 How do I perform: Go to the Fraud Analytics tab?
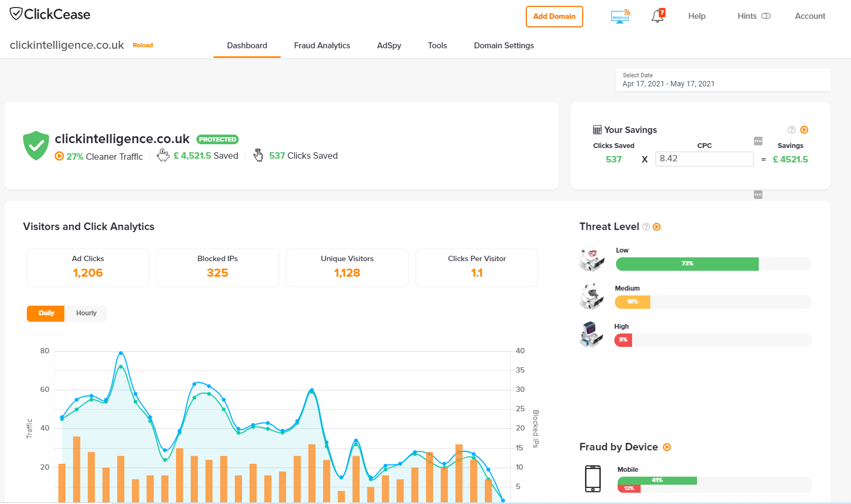pos(322,46)
